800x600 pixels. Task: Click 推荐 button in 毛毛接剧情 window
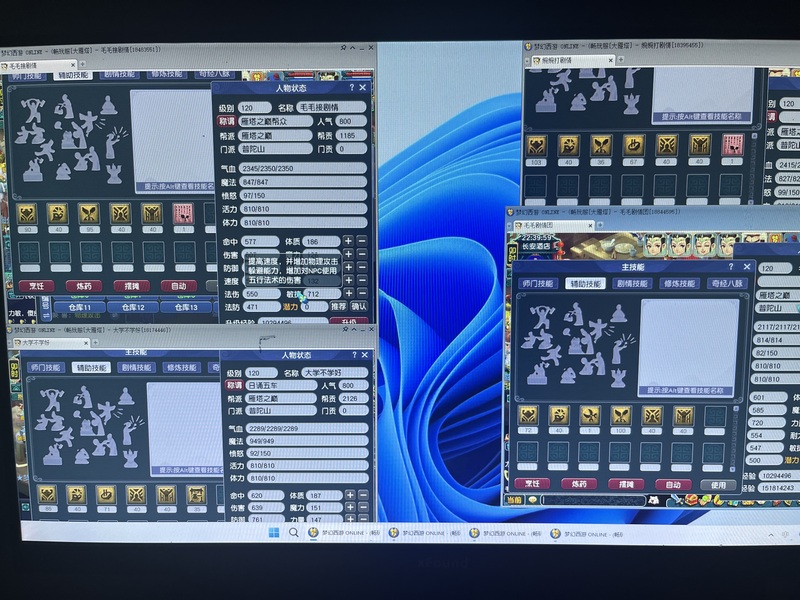(338, 307)
